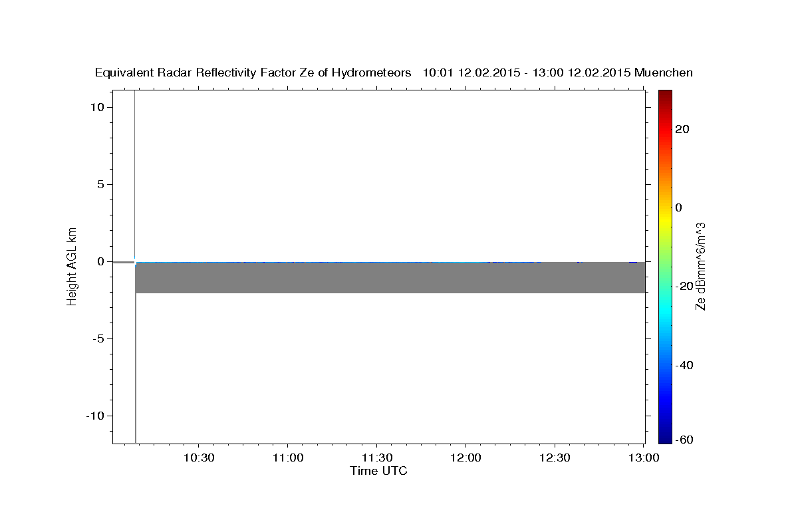Click the 'Ze dBmm^6/m^3' colorbar label
Viewport: 798px width, 532px height.
pos(700,267)
